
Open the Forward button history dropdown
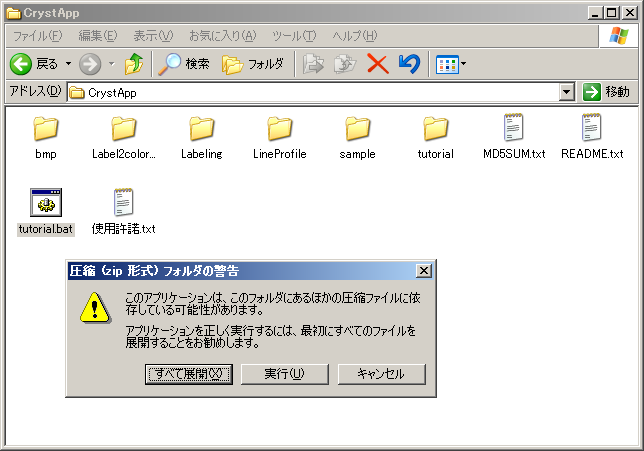click(x=111, y=64)
